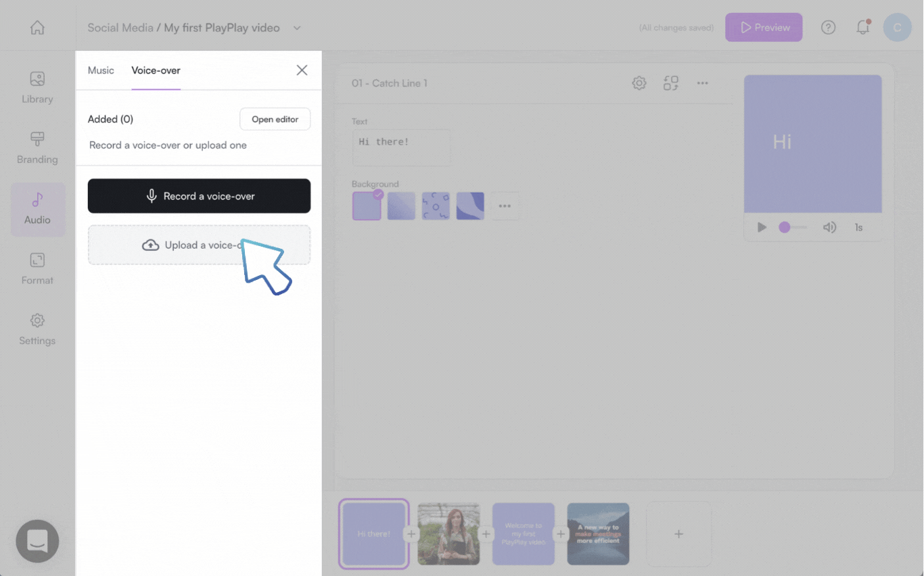Insert scene after 'Hi there!' thumbnail
The height and width of the screenshot is (576, 924).
411,534
